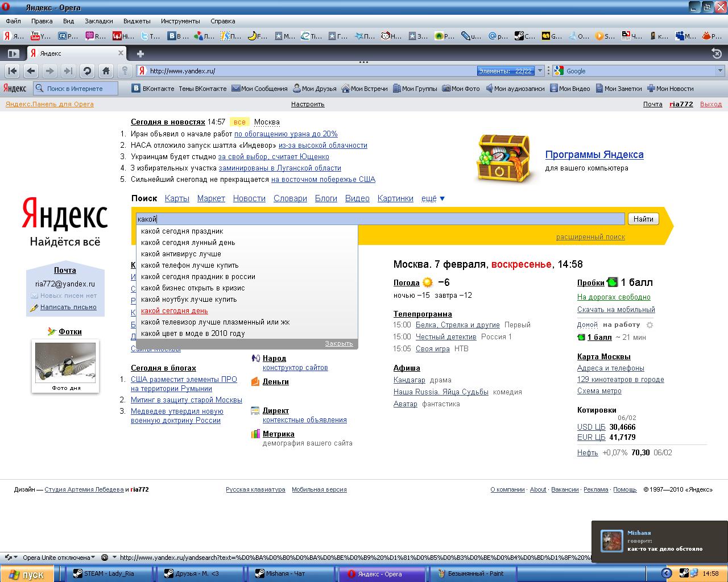Open Мои Новости in the VK toolbar
The width and height of the screenshot is (728, 582).
coord(671,88)
